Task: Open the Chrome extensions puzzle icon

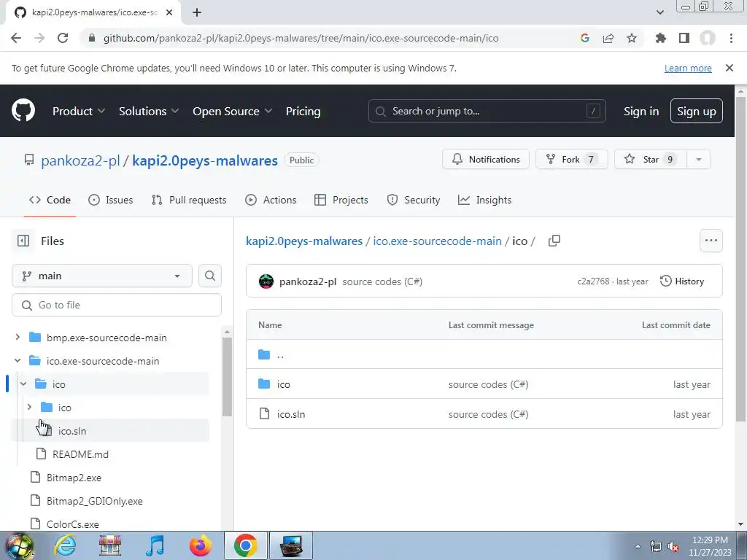Action: (x=661, y=38)
